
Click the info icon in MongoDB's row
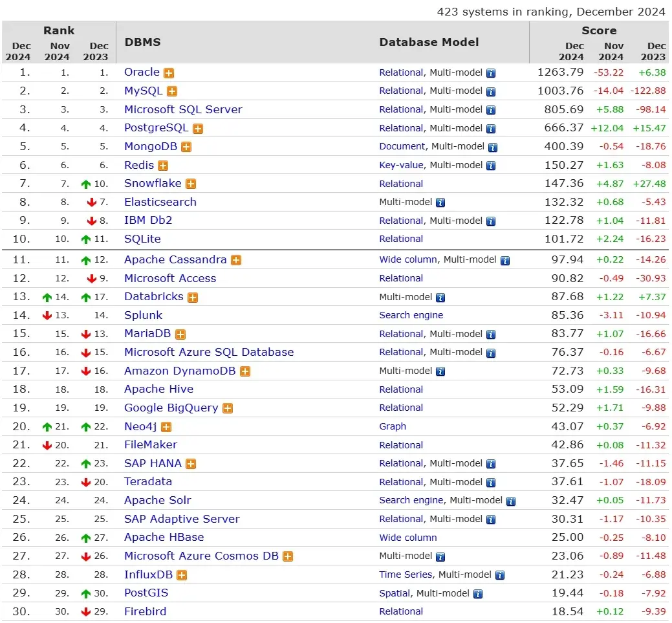coord(493,148)
